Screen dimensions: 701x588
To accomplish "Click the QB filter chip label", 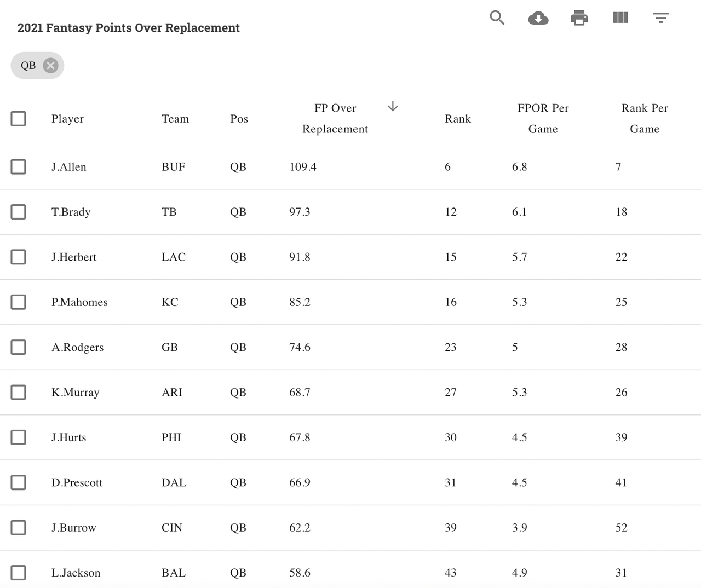I will coord(28,66).
